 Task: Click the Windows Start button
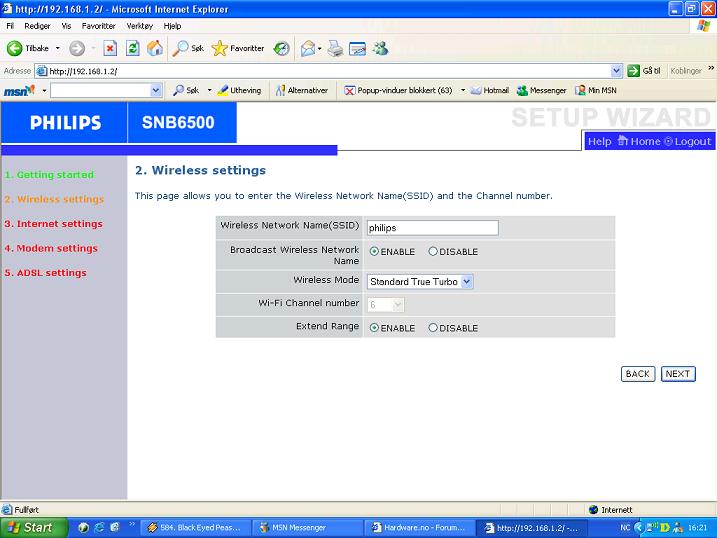click(34, 527)
